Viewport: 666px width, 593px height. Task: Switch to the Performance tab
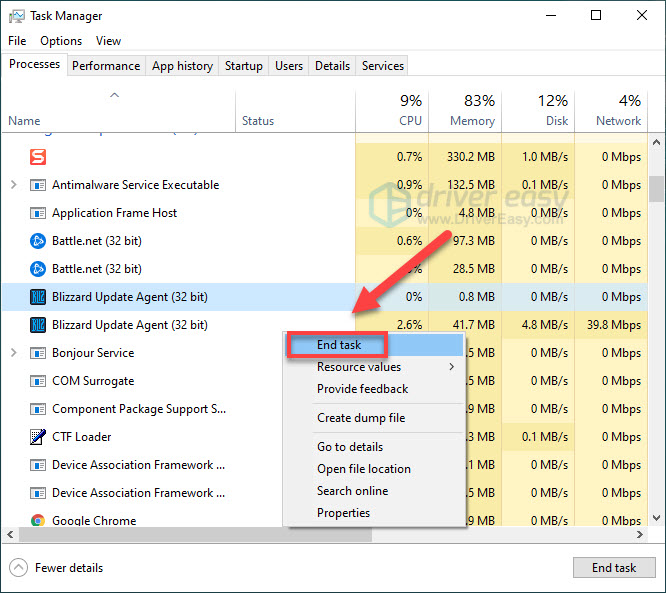click(x=106, y=66)
